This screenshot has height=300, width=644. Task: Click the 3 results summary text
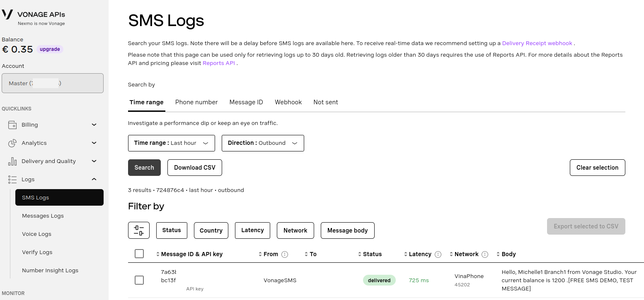pos(186,190)
